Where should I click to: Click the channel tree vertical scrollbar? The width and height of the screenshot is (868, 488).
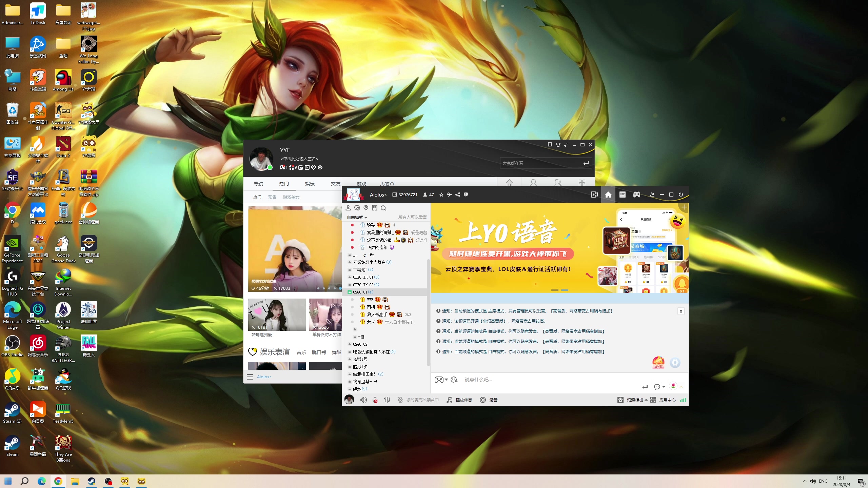tap(428, 312)
